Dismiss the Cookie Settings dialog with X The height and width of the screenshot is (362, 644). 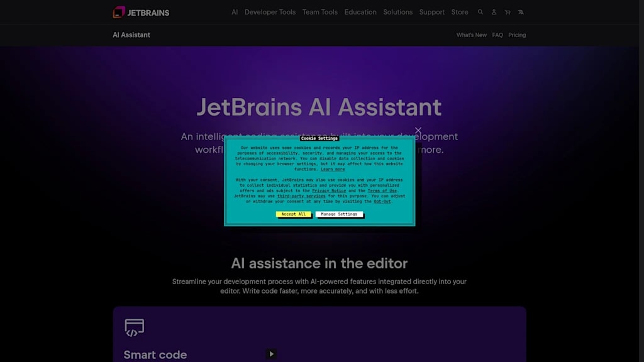[x=418, y=130]
